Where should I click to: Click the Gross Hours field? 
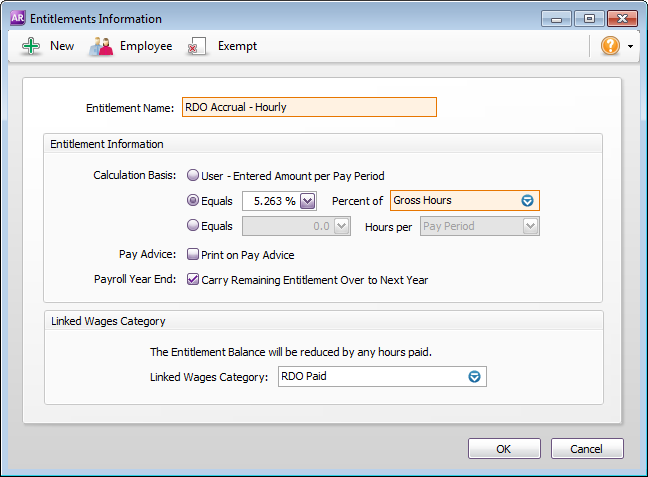(x=465, y=200)
